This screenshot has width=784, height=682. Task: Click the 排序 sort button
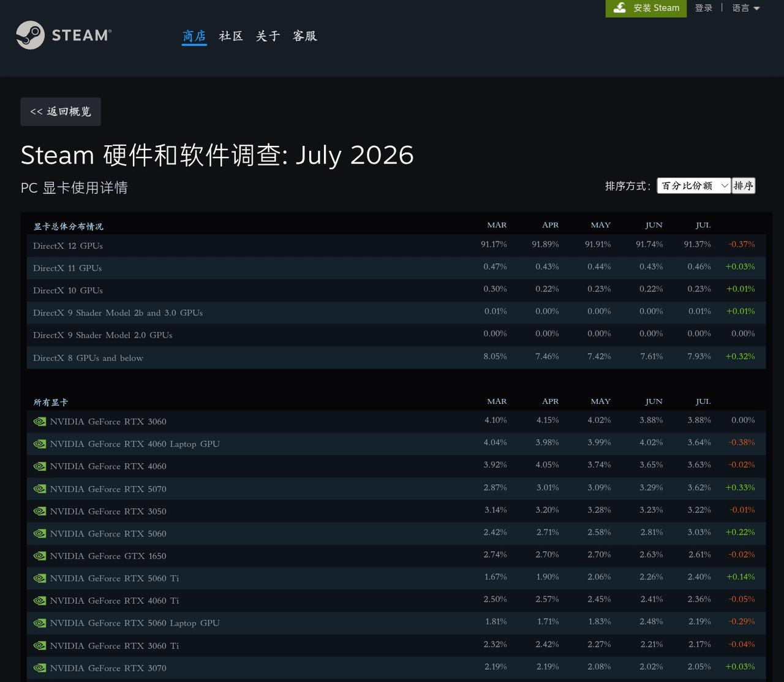(744, 186)
